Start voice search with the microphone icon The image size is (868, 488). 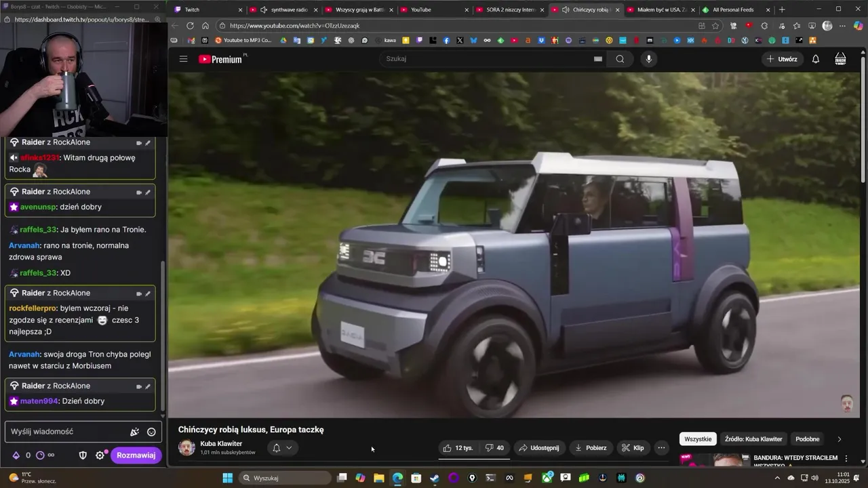[649, 59]
